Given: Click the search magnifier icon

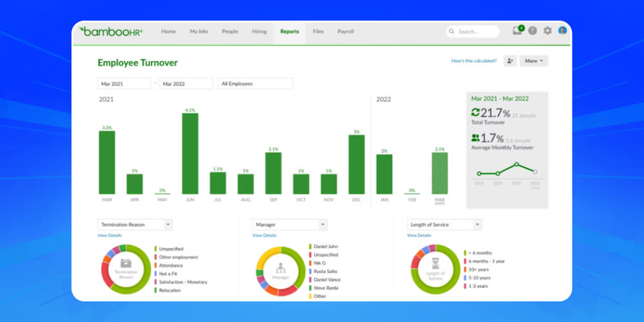Looking at the screenshot, I should pos(452,32).
